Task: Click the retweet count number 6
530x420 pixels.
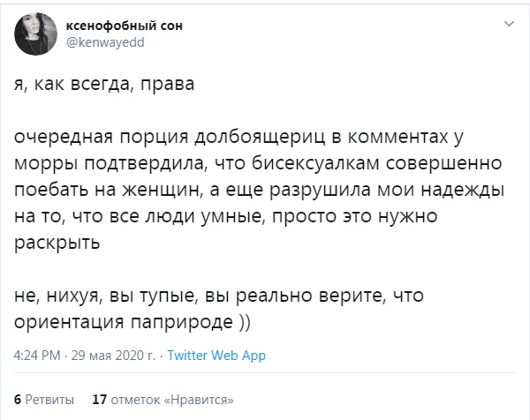Action: click(18, 400)
